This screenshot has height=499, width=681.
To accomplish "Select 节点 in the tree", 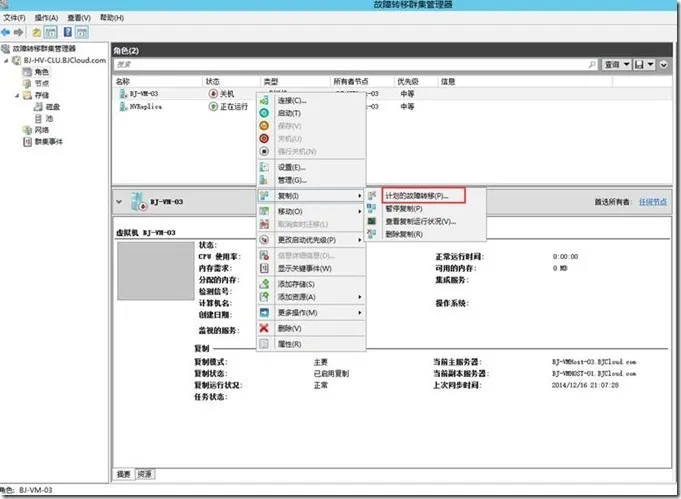I will tap(42, 83).
